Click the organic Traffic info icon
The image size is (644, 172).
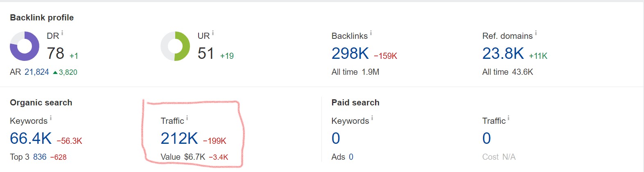[x=187, y=118]
